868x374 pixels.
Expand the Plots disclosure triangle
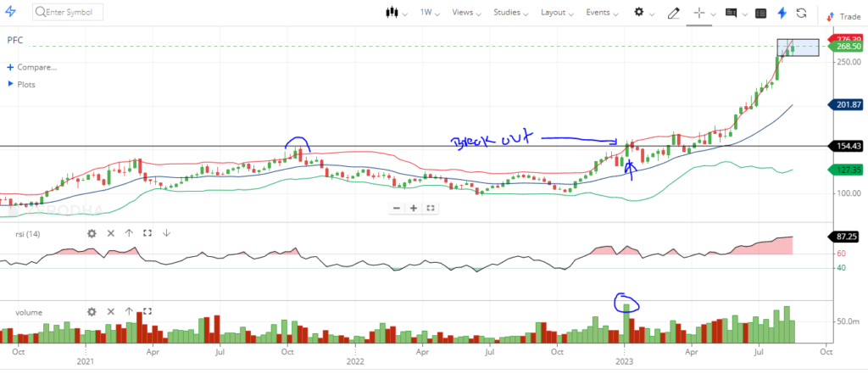pyautogui.click(x=10, y=84)
